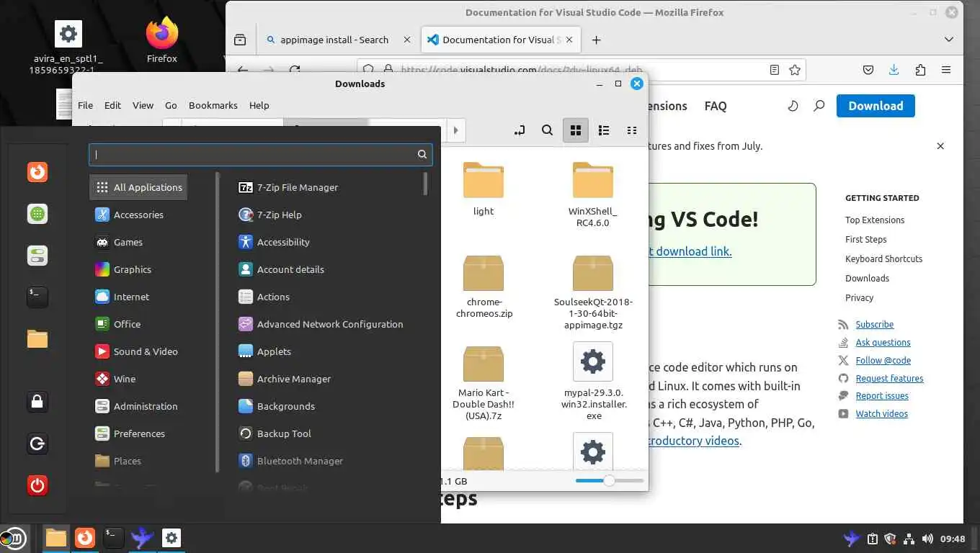Select Sound & Video category
Screen dimensions: 980x553
click(136, 351)
